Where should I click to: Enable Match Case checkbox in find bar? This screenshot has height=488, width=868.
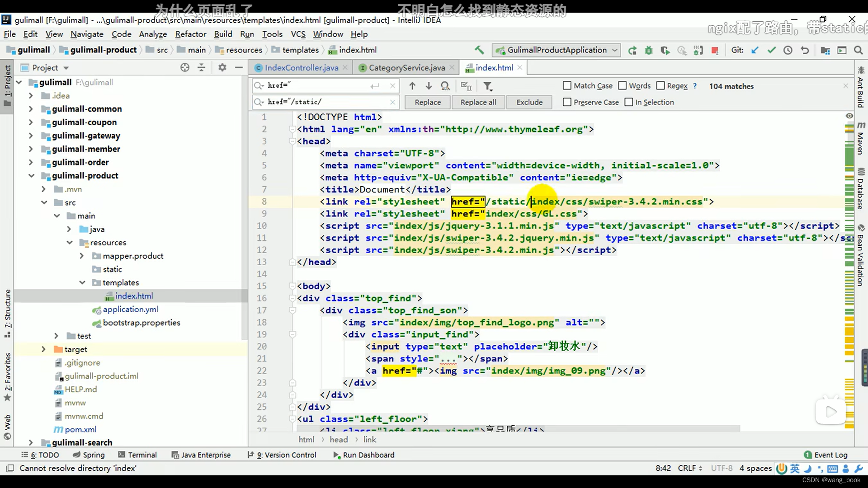click(566, 86)
